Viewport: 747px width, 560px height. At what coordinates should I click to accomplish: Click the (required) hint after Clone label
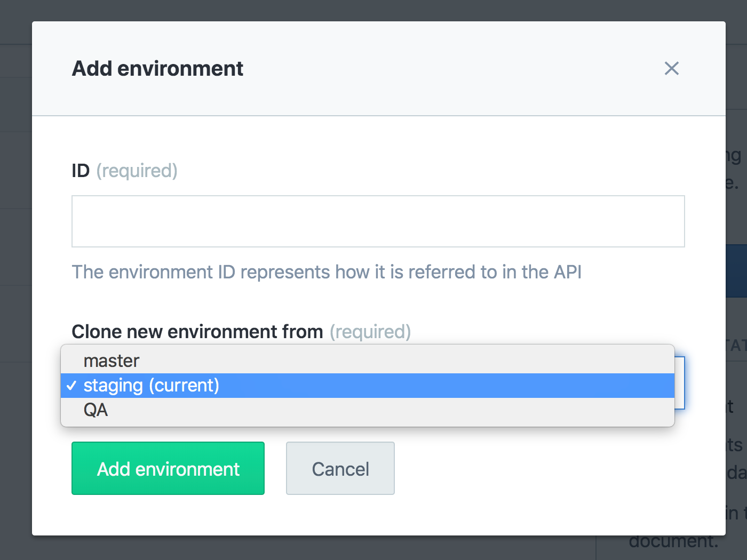[370, 332]
